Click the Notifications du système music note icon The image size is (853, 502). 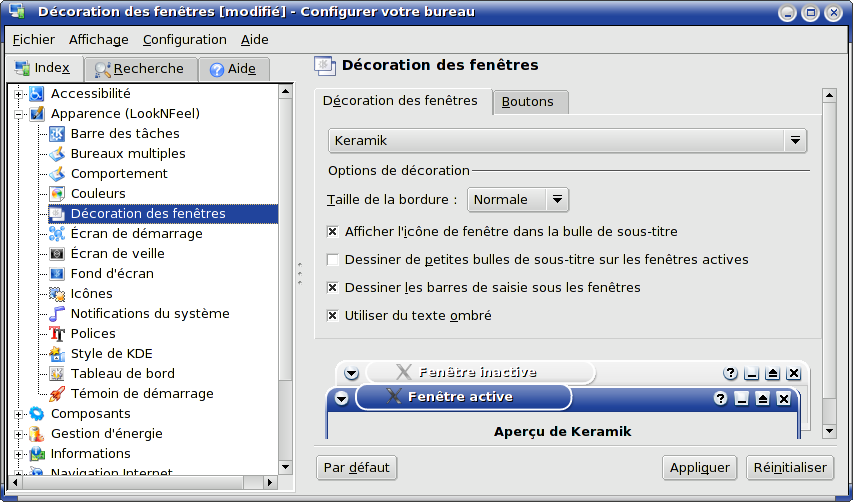(57, 314)
